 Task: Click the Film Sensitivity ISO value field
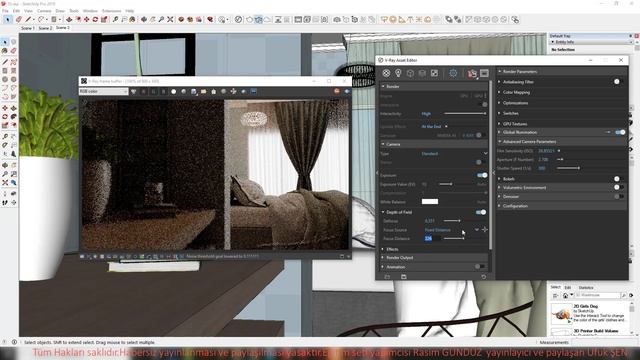coord(547,151)
